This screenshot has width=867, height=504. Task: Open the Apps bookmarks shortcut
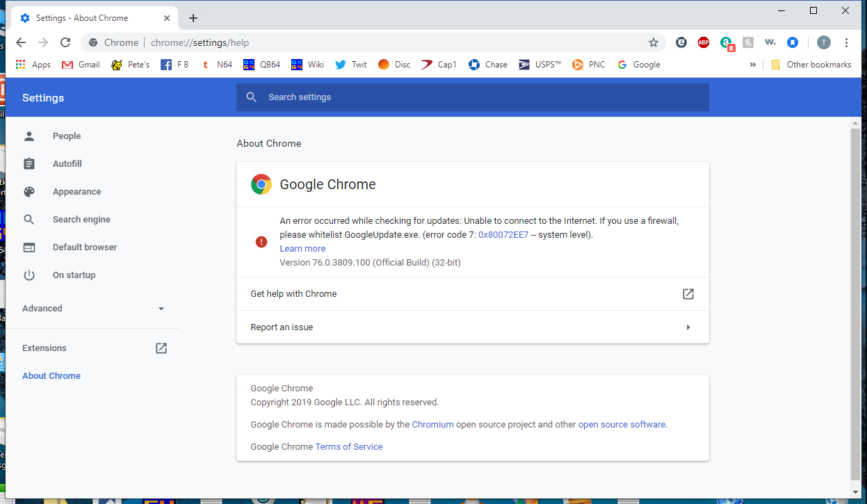33,65
